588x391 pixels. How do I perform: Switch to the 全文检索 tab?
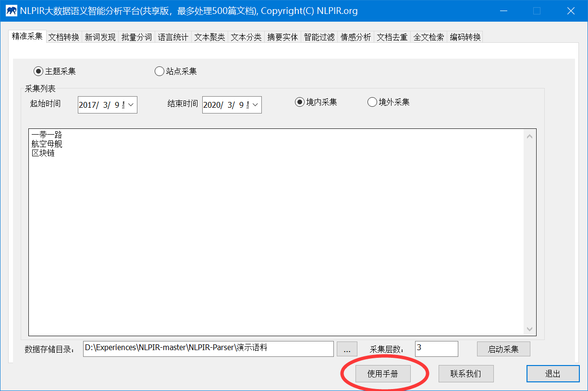(429, 36)
